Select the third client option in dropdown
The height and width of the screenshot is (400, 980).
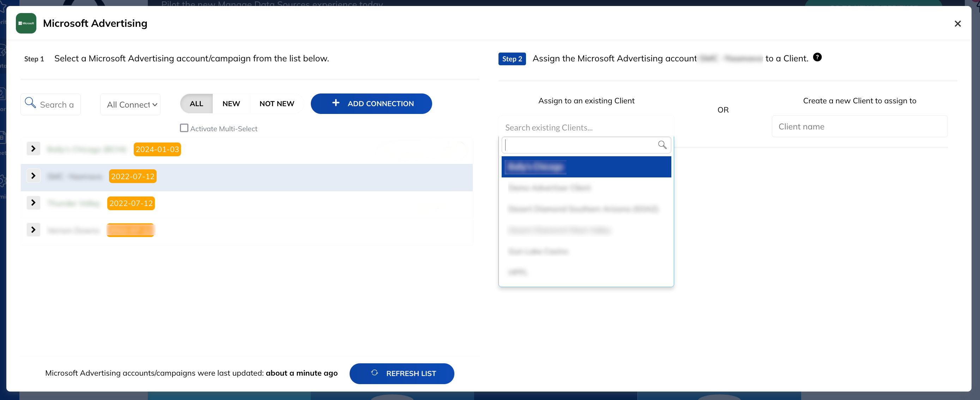click(x=586, y=209)
